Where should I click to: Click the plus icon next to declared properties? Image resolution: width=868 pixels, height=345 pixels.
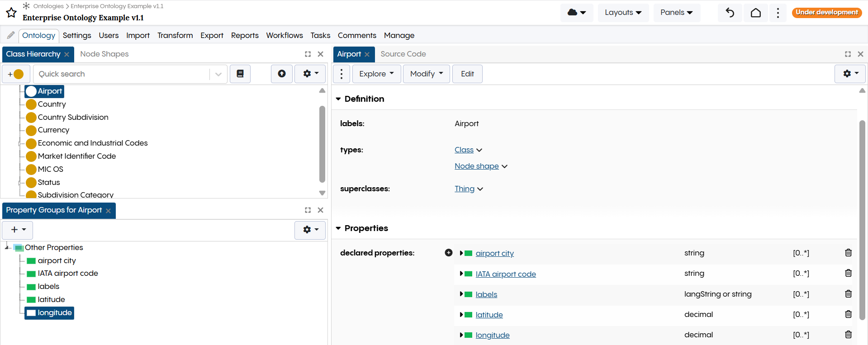(x=448, y=253)
